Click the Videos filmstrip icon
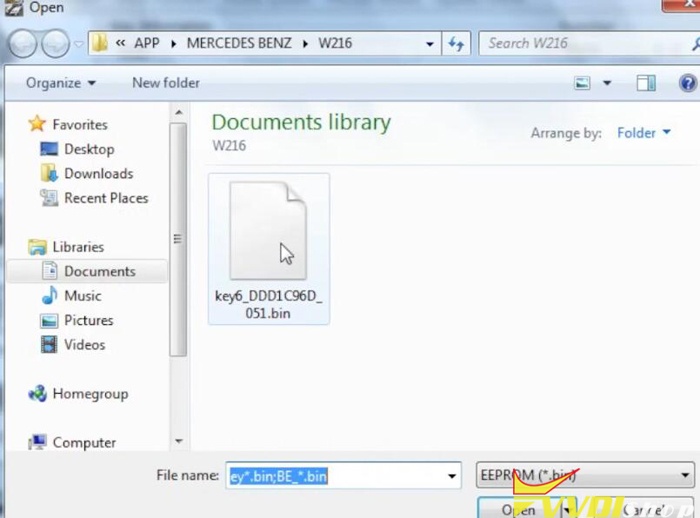This screenshot has height=518, width=700. [49, 345]
